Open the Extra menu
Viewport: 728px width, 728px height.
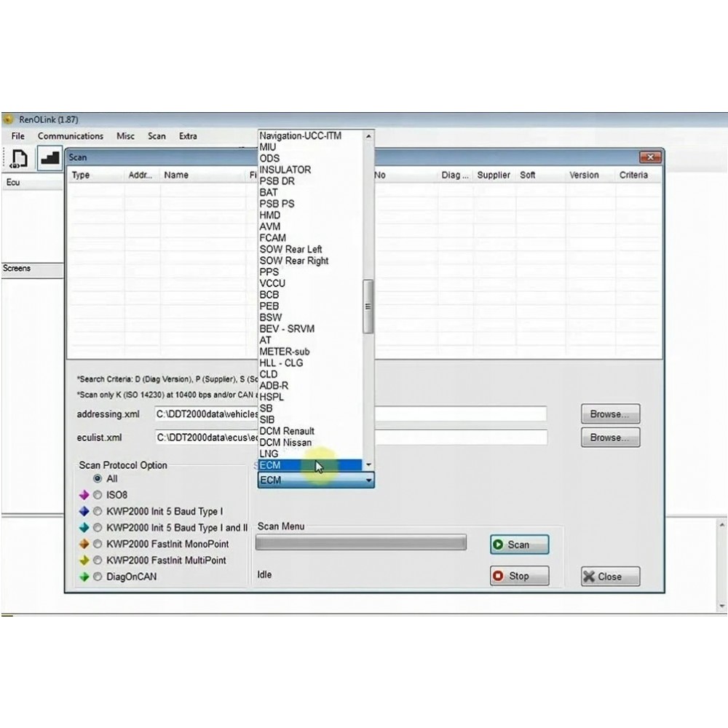188,136
